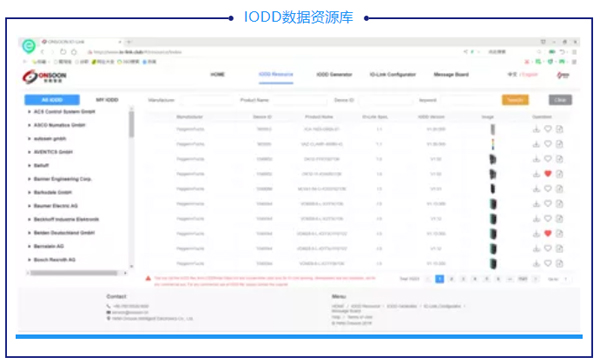
Task: Unfavorite the fourth row's red heart
Action: (548, 174)
